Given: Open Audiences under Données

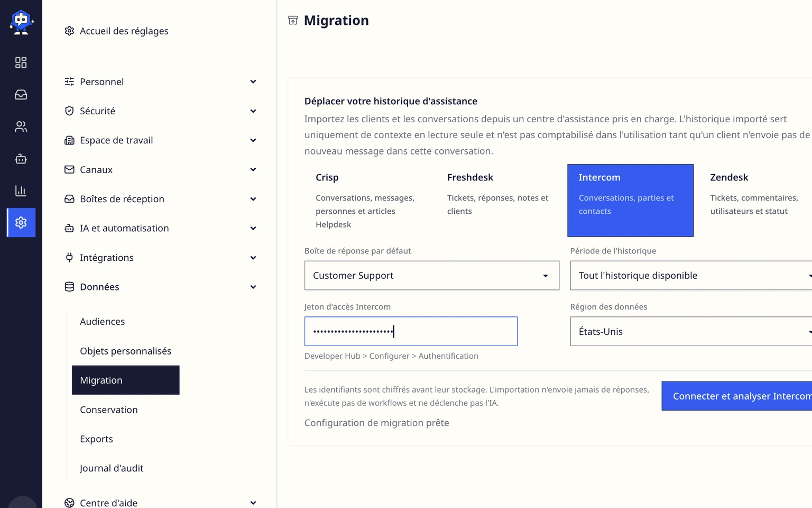Looking at the screenshot, I should point(103,321).
